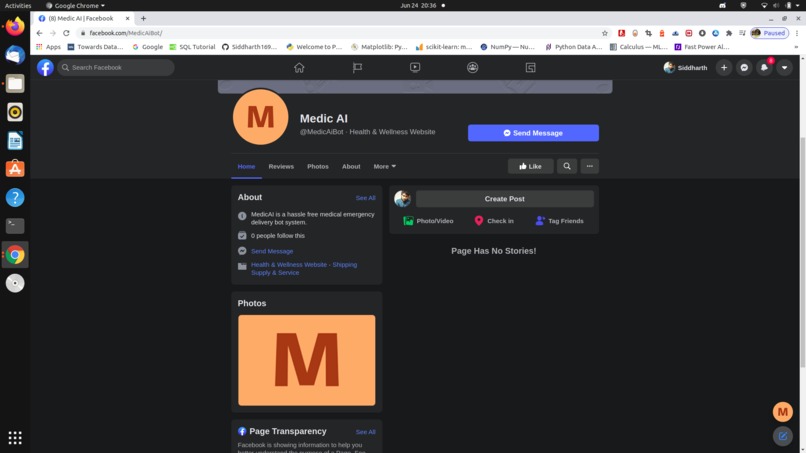
Task: Open the Chrome three-dot menu
Action: (797, 33)
